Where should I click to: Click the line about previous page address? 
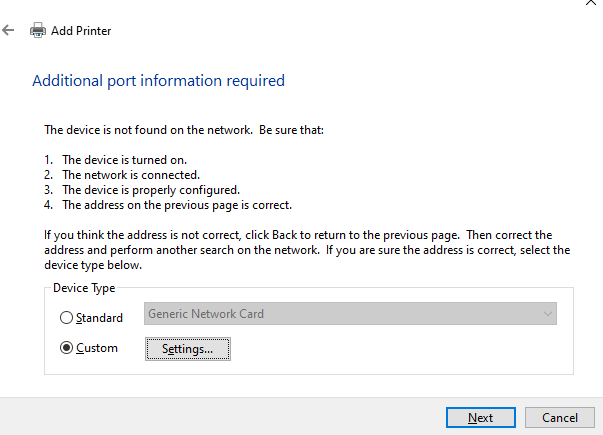(x=176, y=204)
